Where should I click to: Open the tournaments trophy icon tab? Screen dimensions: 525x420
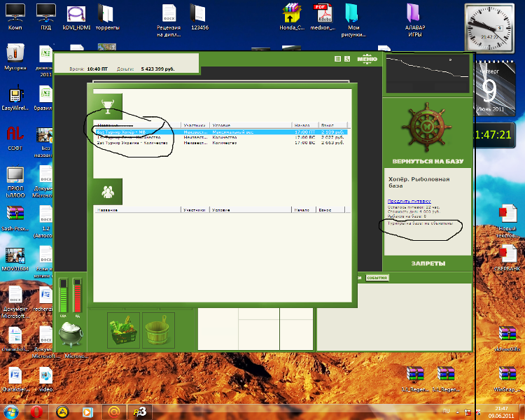pyautogui.click(x=108, y=106)
